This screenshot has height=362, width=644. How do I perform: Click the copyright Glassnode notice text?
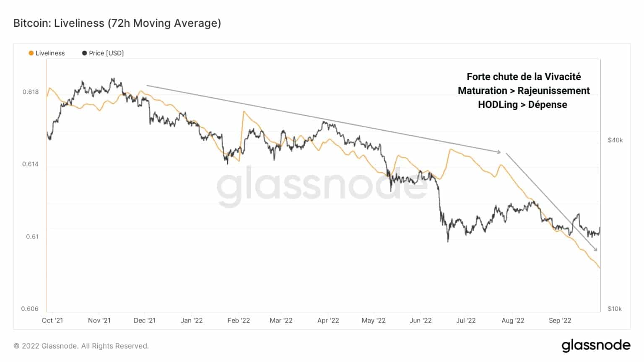click(x=81, y=346)
